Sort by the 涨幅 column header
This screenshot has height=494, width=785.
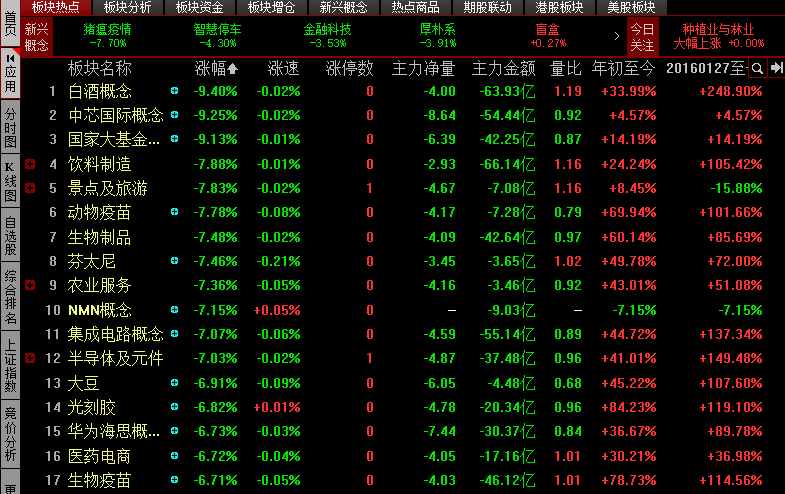point(216,68)
